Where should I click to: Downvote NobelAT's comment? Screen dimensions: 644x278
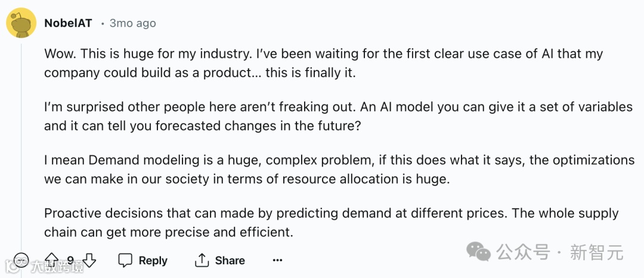tap(89, 261)
